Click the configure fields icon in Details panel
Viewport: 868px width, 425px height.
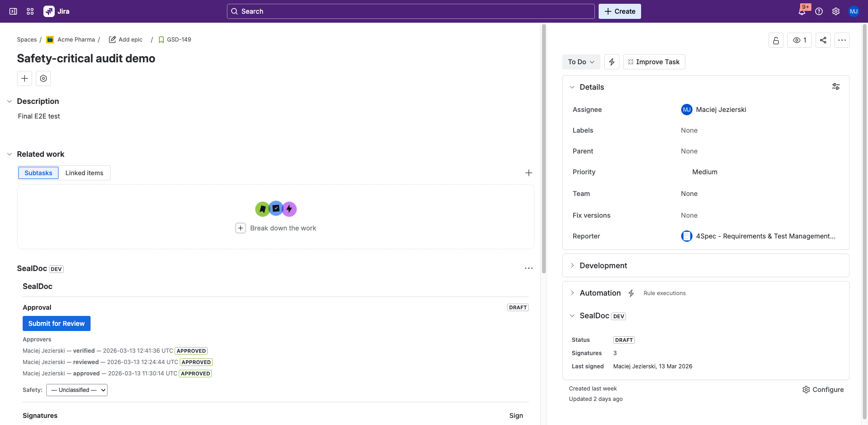pos(835,86)
